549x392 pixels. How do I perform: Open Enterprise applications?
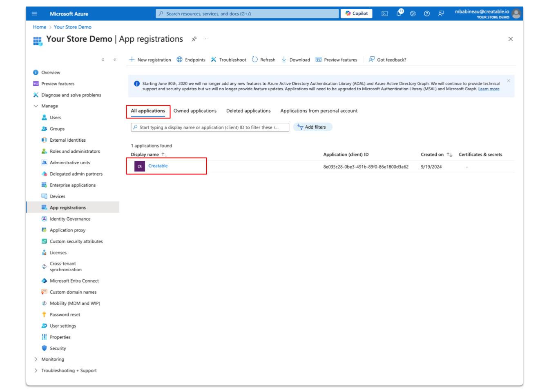tap(72, 185)
